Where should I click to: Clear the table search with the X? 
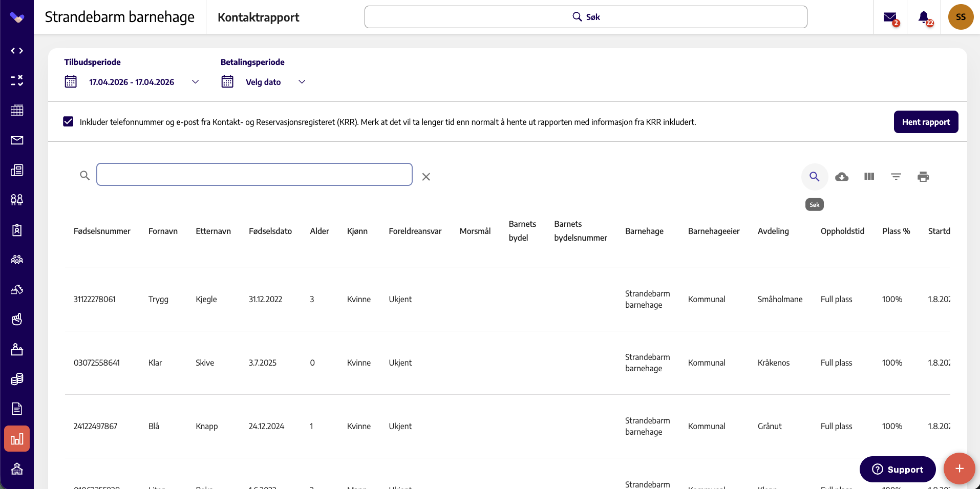pyautogui.click(x=426, y=177)
